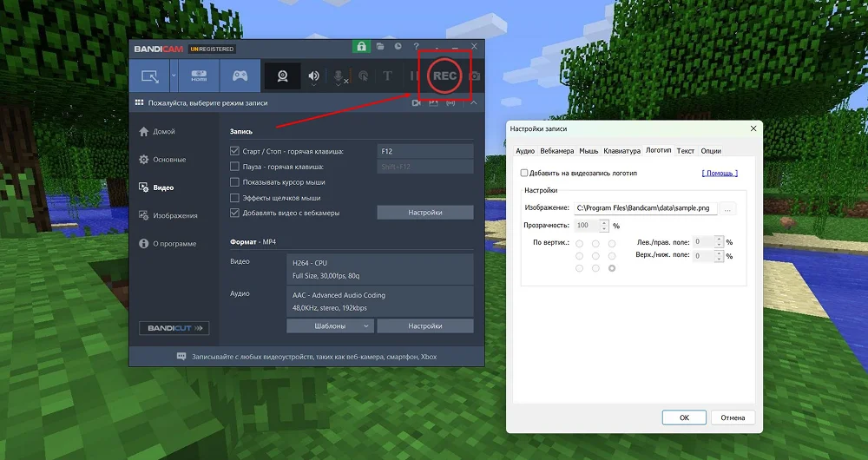Click the pause recording icon
The height and width of the screenshot is (460, 868).
click(x=413, y=76)
